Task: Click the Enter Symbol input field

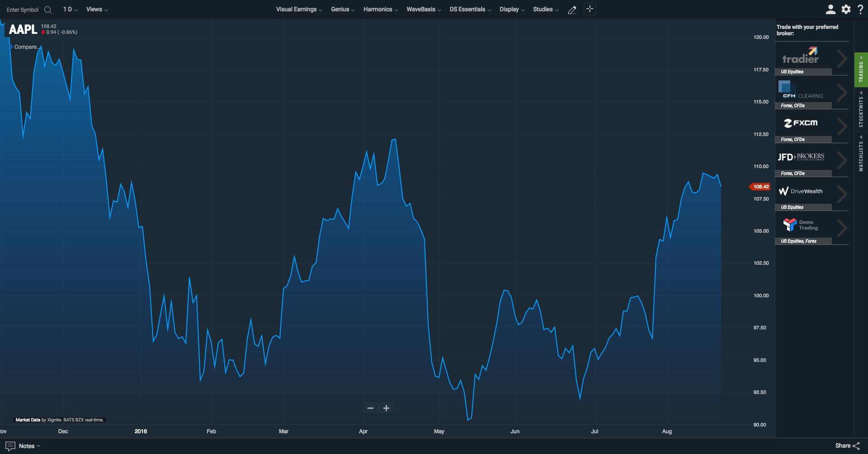Action: point(23,9)
